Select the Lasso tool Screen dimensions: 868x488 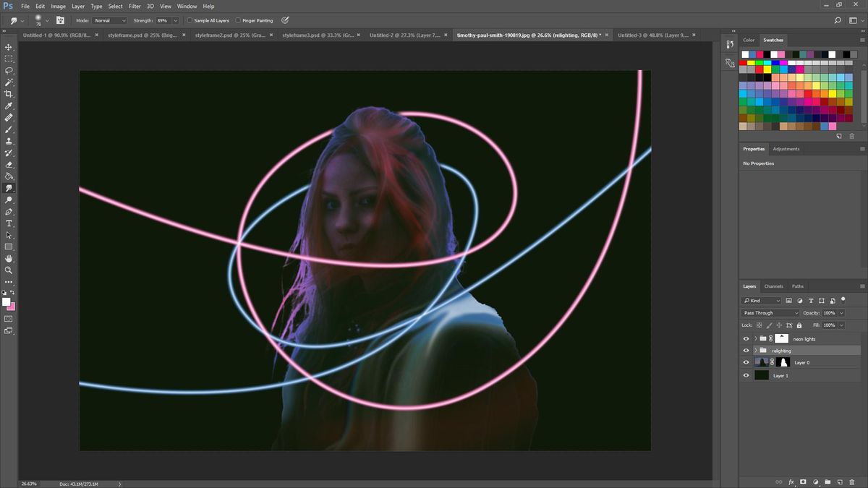(x=9, y=70)
